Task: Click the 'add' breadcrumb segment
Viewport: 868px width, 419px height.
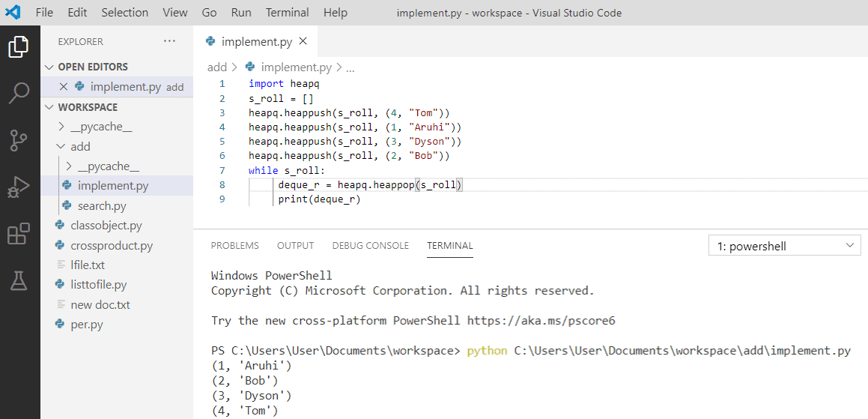Action: click(217, 67)
